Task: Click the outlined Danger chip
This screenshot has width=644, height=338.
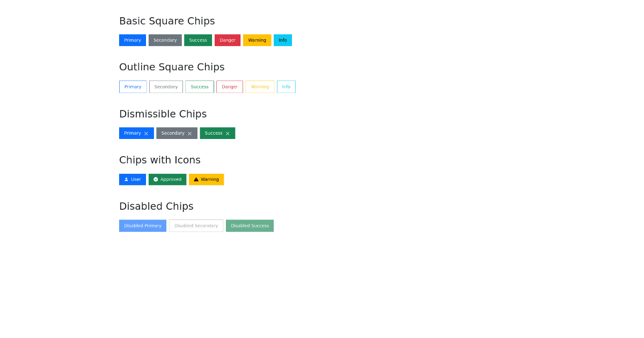Action: pyautogui.click(x=230, y=87)
